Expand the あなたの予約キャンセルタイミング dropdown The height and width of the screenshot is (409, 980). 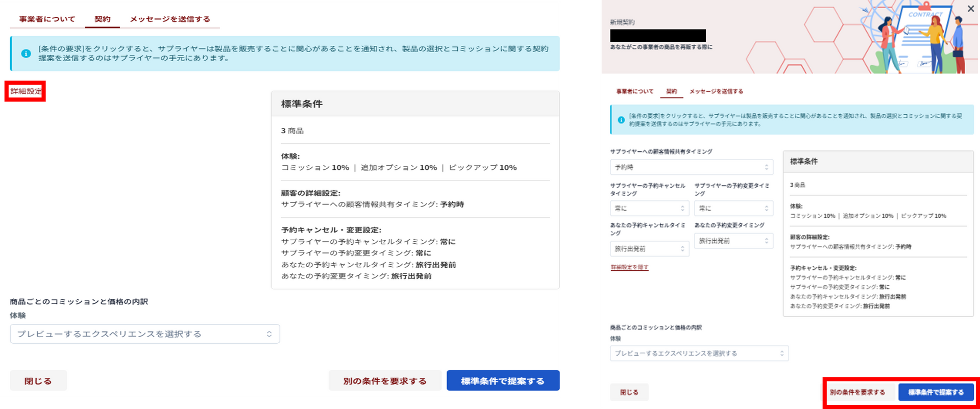(x=649, y=249)
